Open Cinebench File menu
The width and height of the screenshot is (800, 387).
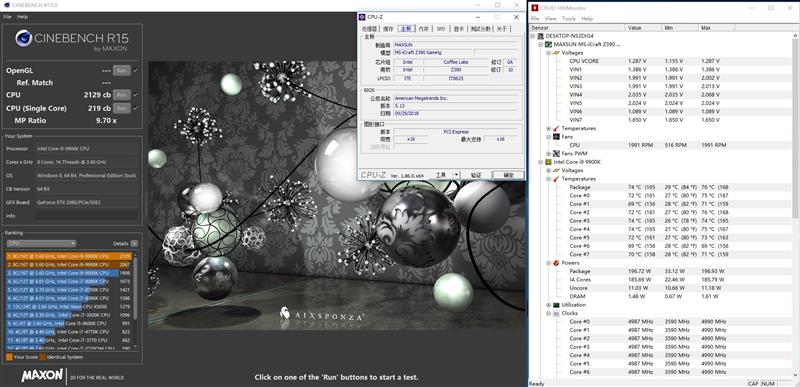coord(7,17)
